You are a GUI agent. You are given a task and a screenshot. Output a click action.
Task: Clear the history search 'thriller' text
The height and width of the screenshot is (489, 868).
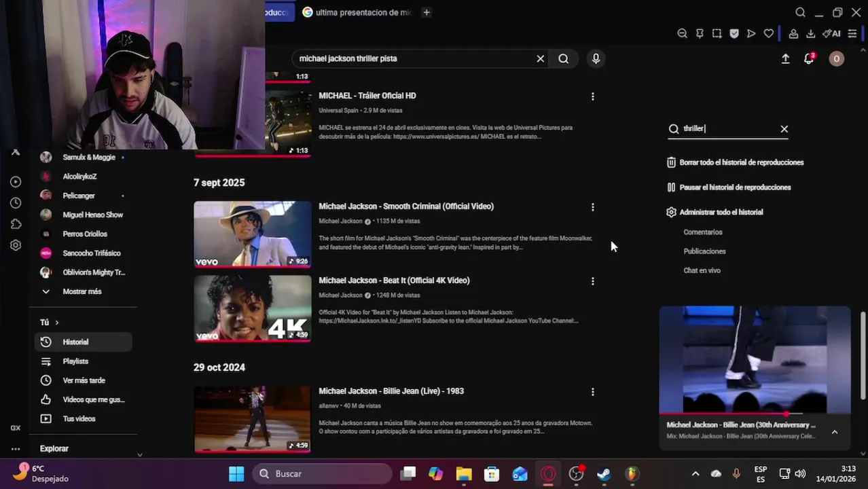784,129
